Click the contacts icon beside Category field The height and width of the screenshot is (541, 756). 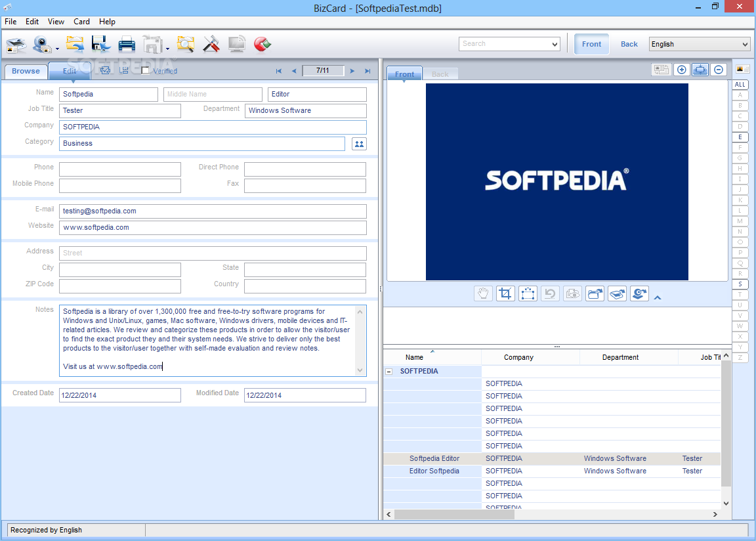[359, 144]
